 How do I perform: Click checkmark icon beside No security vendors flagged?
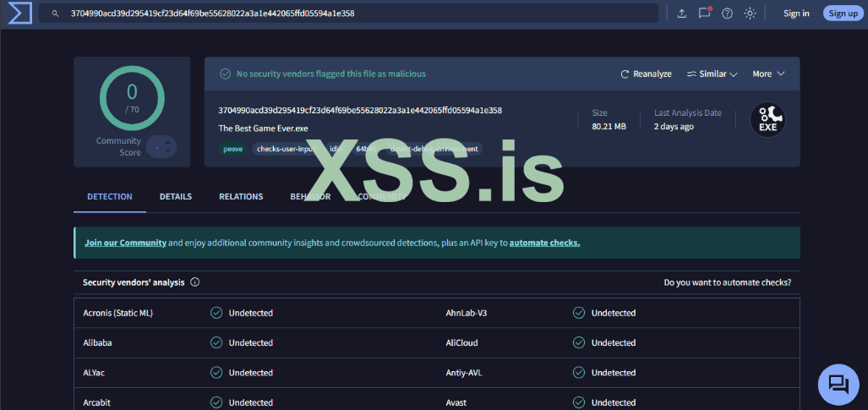tap(226, 74)
